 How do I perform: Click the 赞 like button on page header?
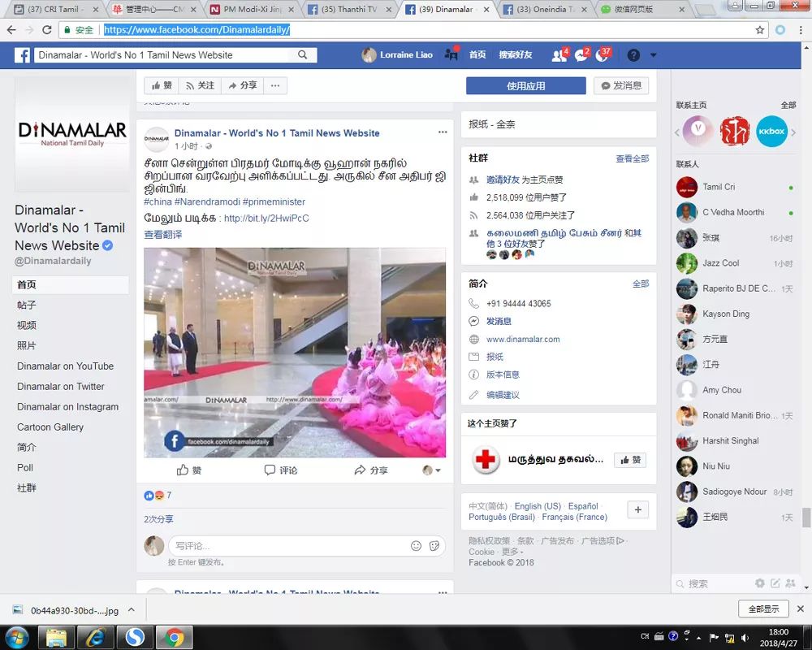point(162,85)
